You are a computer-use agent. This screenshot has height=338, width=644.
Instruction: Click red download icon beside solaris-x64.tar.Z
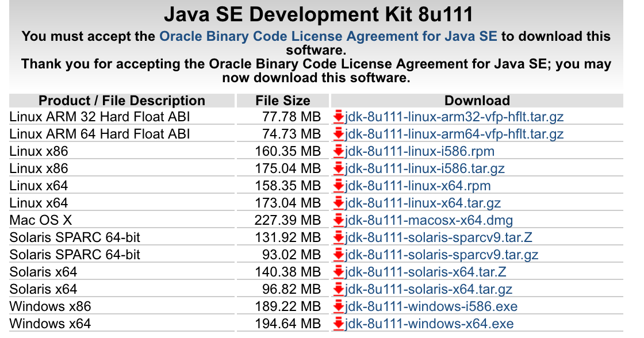(339, 272)
